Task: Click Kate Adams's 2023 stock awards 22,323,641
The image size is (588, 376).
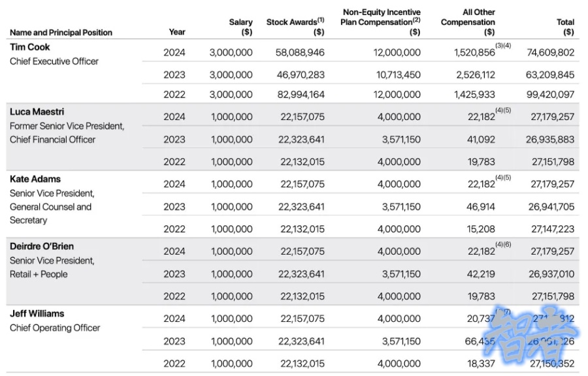Action: pyautogui.click(x=301, y=207)
